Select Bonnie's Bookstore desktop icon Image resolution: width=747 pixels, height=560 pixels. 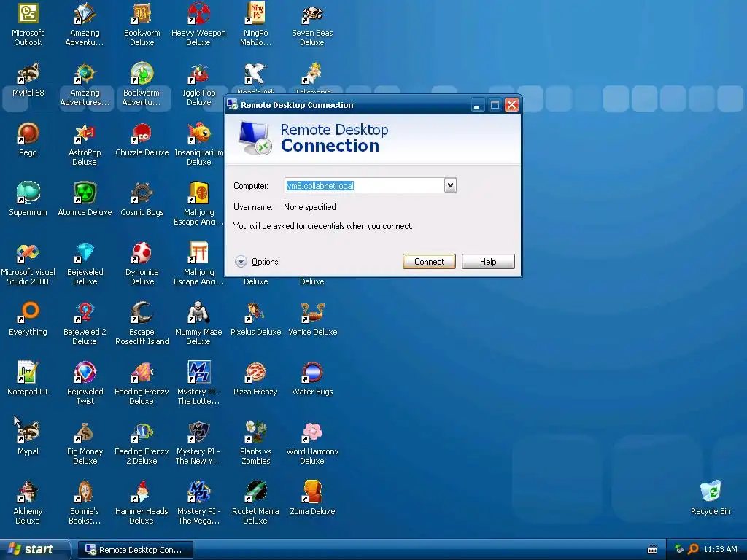(x=85, y=492)
